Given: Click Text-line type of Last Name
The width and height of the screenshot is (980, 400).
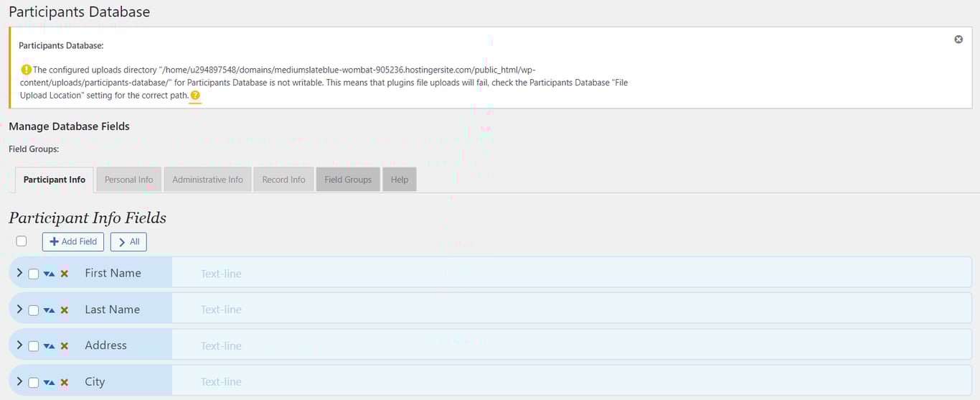Looking at the screenshot, I should pos(221,310).
